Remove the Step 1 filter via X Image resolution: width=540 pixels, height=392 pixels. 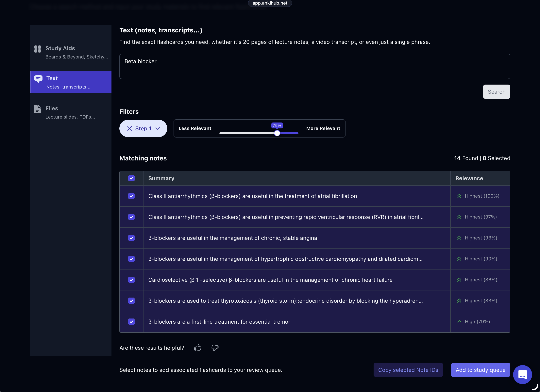click(x=129, y=128)
